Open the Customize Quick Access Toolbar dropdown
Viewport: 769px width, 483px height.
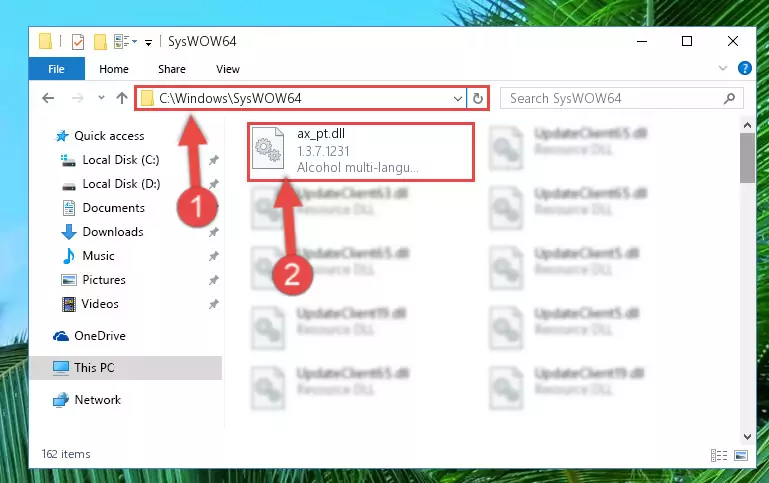[x=148, y=43]
